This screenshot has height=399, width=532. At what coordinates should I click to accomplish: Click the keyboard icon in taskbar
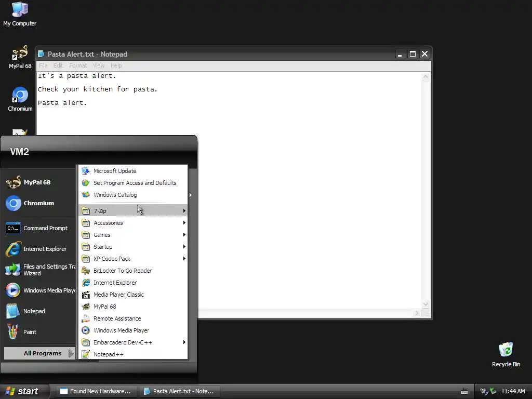tap(464, 392)
